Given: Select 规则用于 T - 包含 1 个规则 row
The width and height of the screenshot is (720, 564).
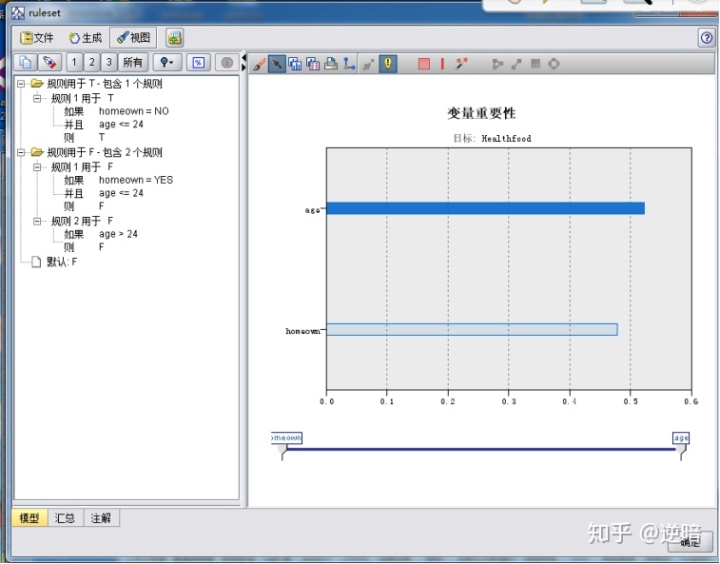Looking at the screenshot, I should coord(104,84).
